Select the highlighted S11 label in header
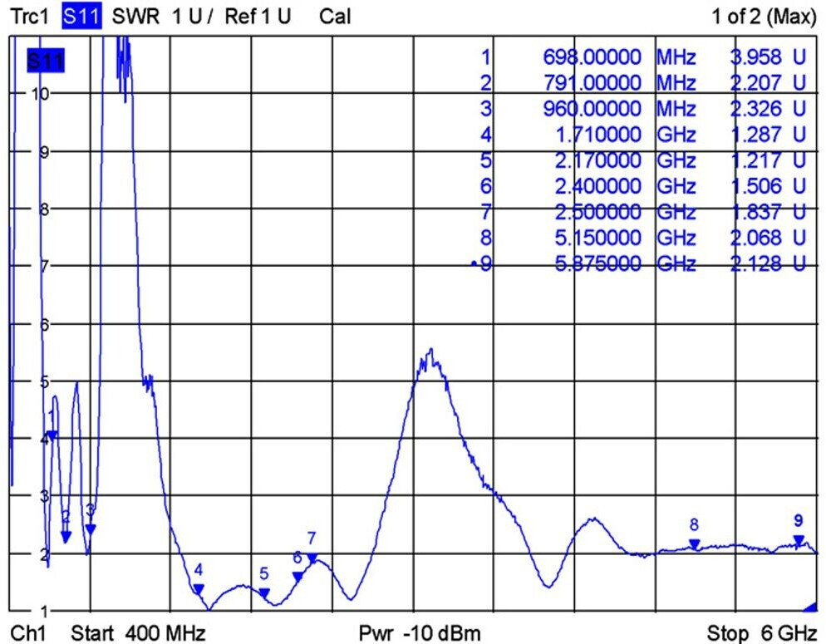The image size is (826, 644). (x=81, y=17)
